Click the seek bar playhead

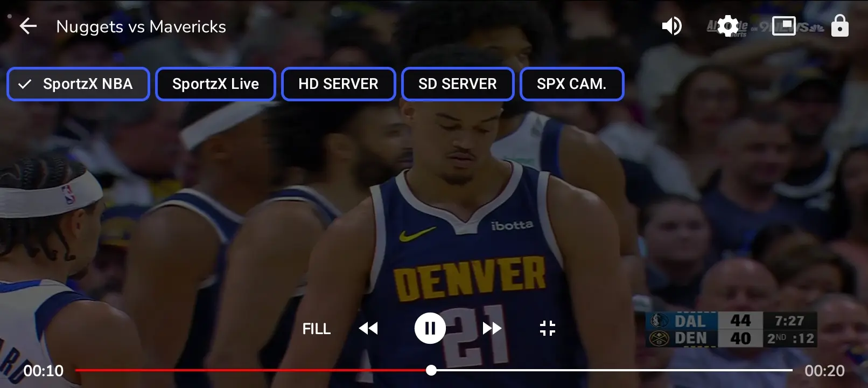431,370
